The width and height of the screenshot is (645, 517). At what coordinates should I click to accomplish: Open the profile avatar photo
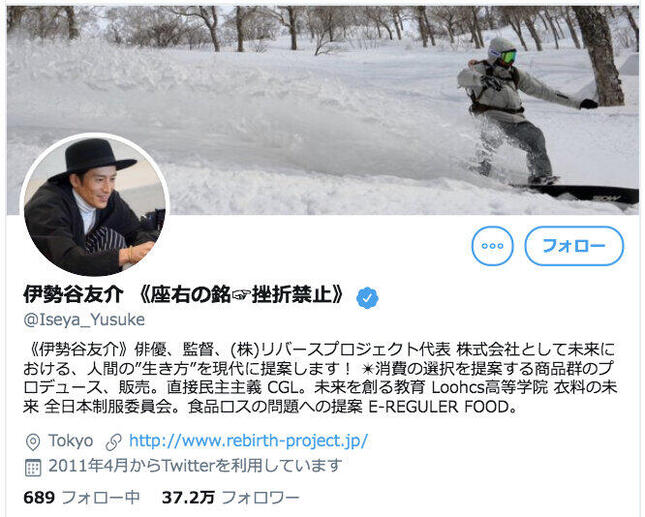click(95, 205)
